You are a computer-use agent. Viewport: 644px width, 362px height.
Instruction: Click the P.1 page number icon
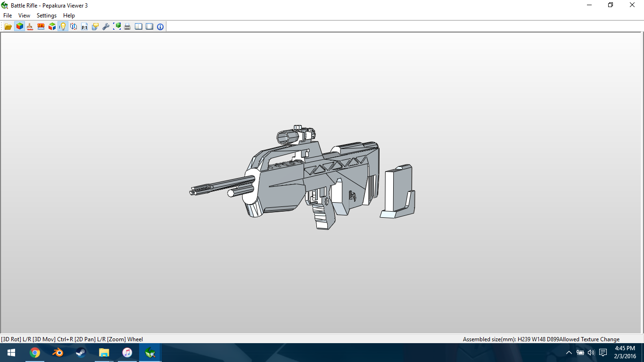84,26
